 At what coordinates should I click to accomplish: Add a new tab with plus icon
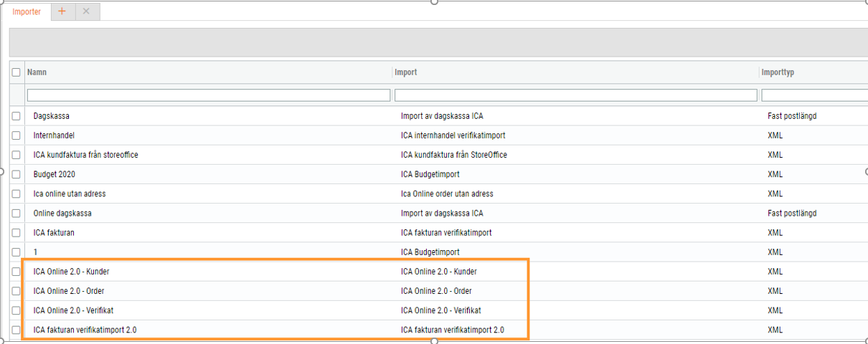click(x=62, y=11)
